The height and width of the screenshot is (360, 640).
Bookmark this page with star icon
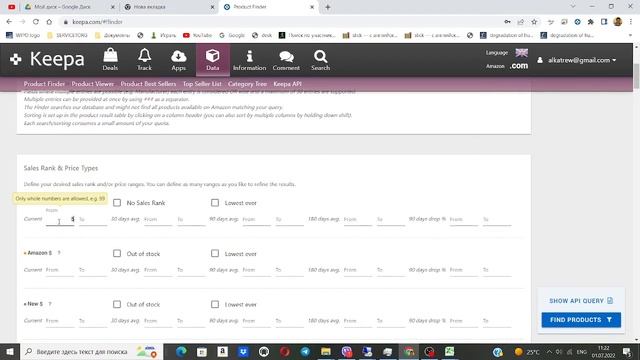[534, 22]
